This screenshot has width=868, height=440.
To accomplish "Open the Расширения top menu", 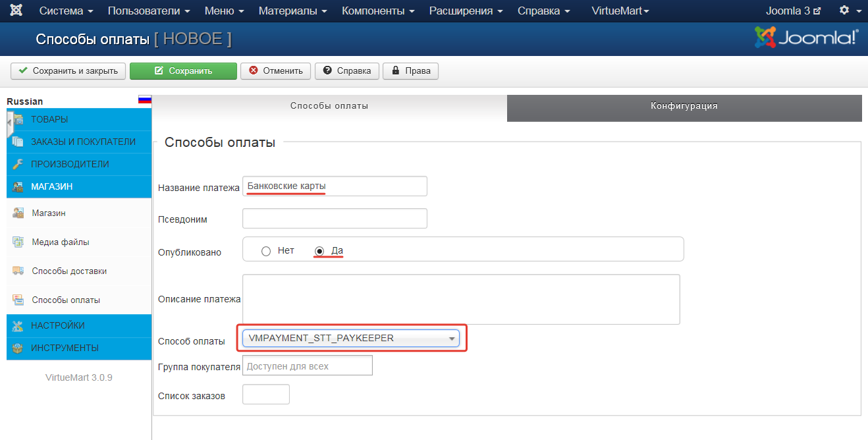I will tap(466, 11).
